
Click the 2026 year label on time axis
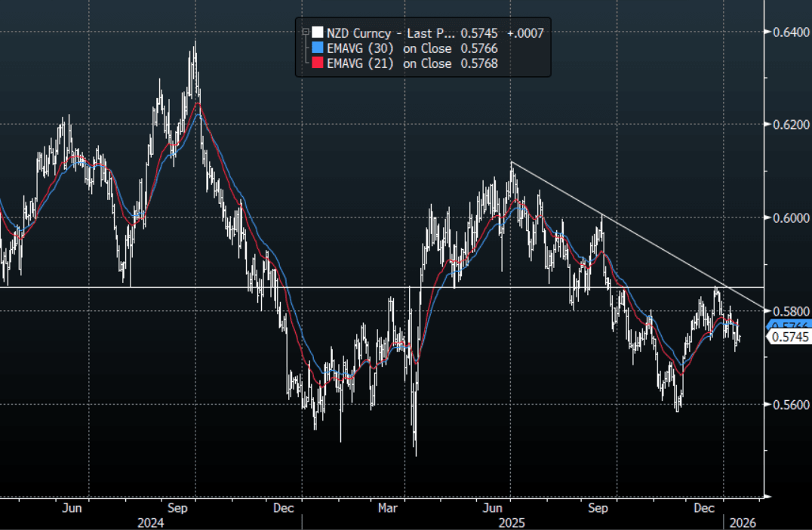743,522
